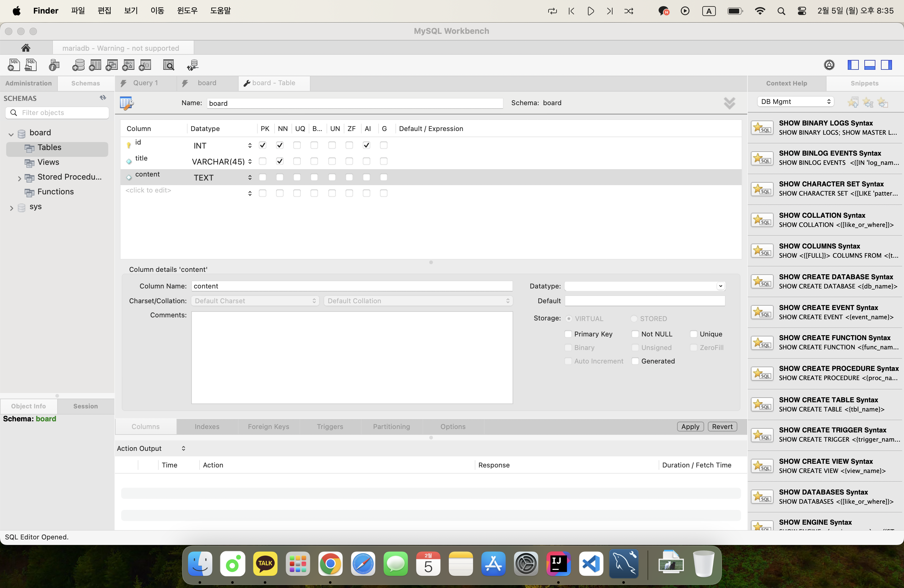This screenshot has height=588, width=904.
Task: Click the create new table toolbar icon
Action: [x=95, y=65]
